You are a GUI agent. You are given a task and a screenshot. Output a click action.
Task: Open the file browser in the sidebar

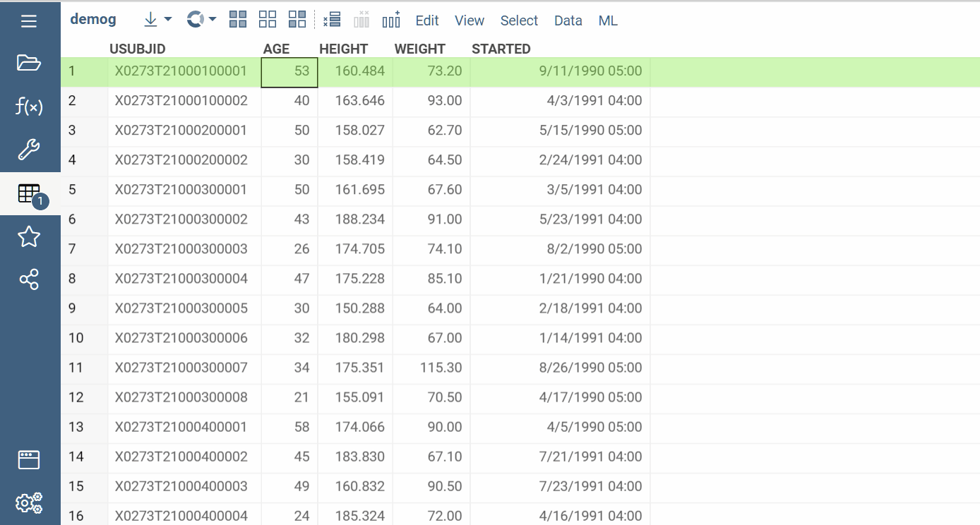(29, 63)
